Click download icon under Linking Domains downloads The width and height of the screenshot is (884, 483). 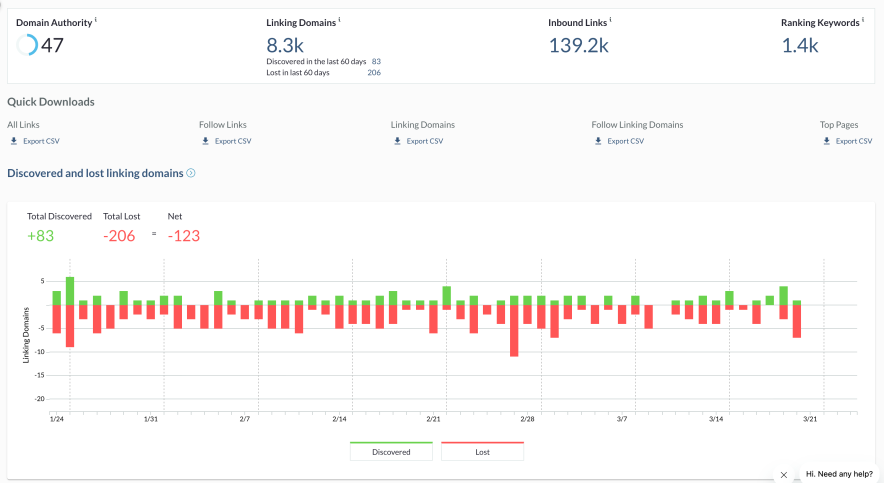397,141
